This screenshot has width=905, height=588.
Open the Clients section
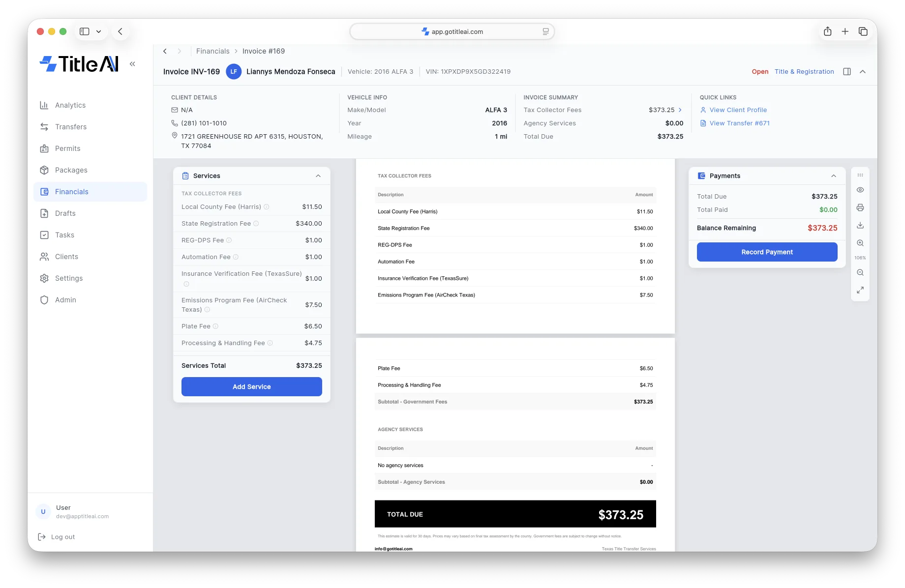click(x=90, y=257)
